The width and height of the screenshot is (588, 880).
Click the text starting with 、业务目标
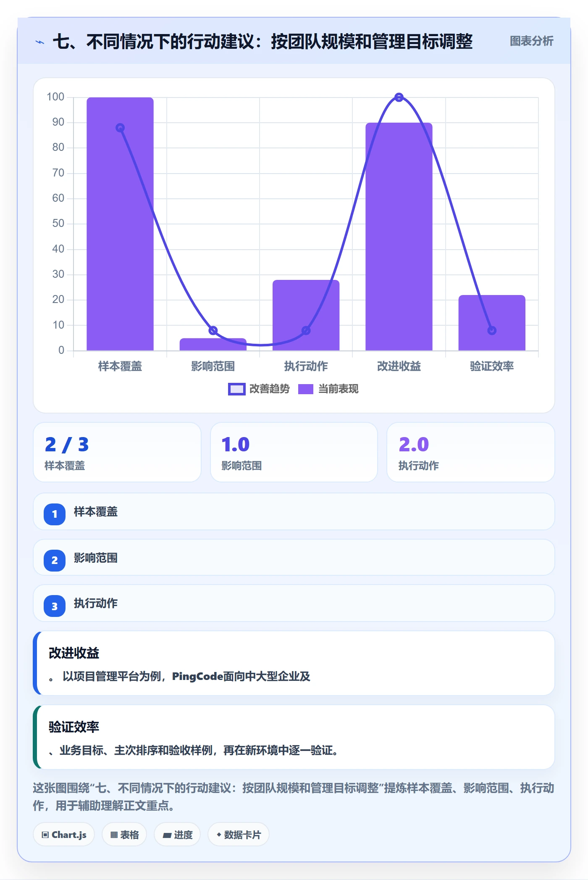point(194,751)
